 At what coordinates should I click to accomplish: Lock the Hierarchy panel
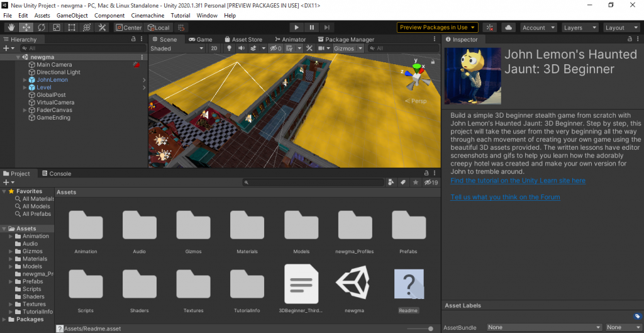click(x=133, y=40)
